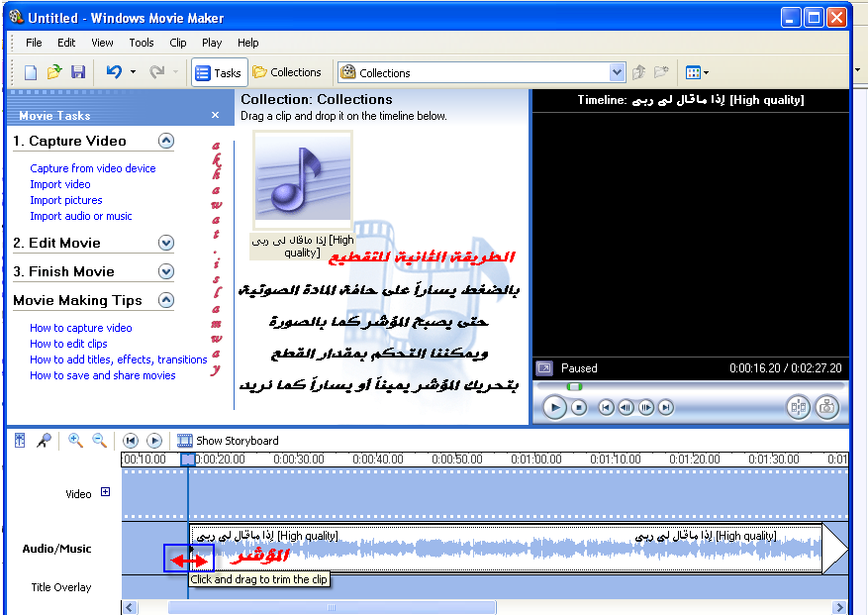Open the Help menu

click(x=248, y=43)
